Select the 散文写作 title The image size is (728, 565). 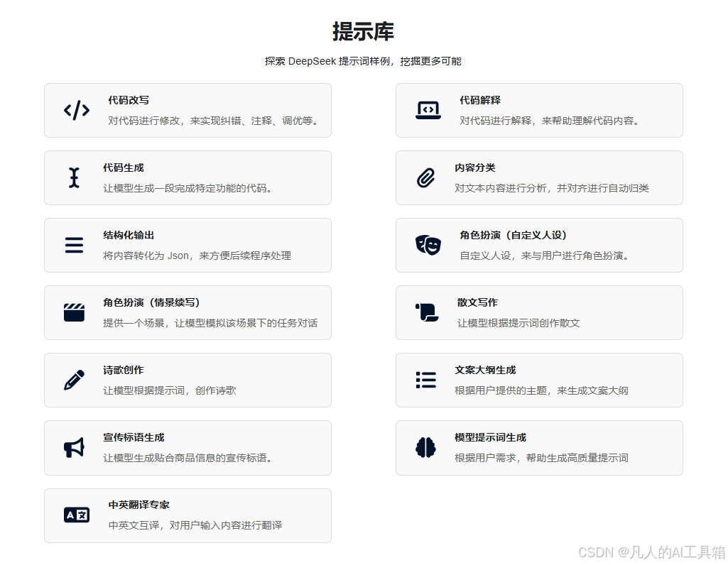click(x=477, y=302)
